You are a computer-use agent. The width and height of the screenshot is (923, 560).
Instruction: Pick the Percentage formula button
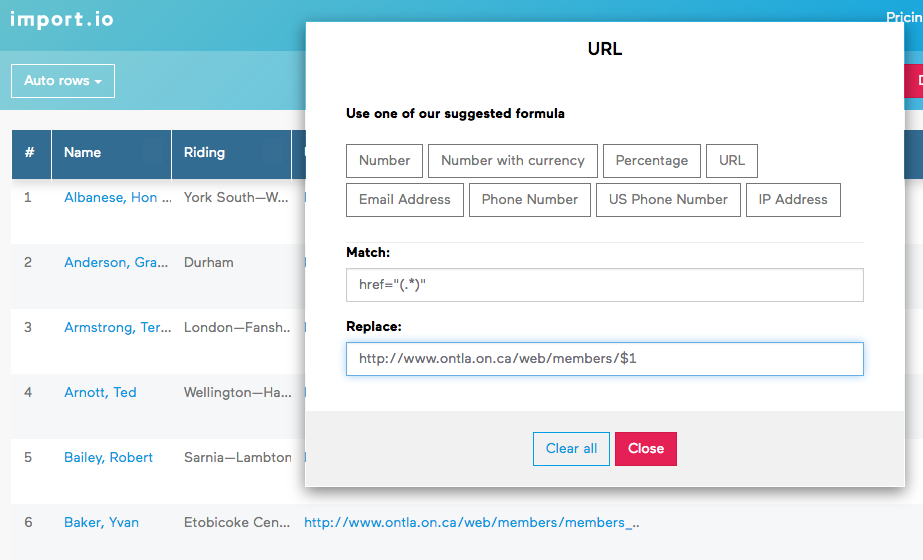click(651, 161)
